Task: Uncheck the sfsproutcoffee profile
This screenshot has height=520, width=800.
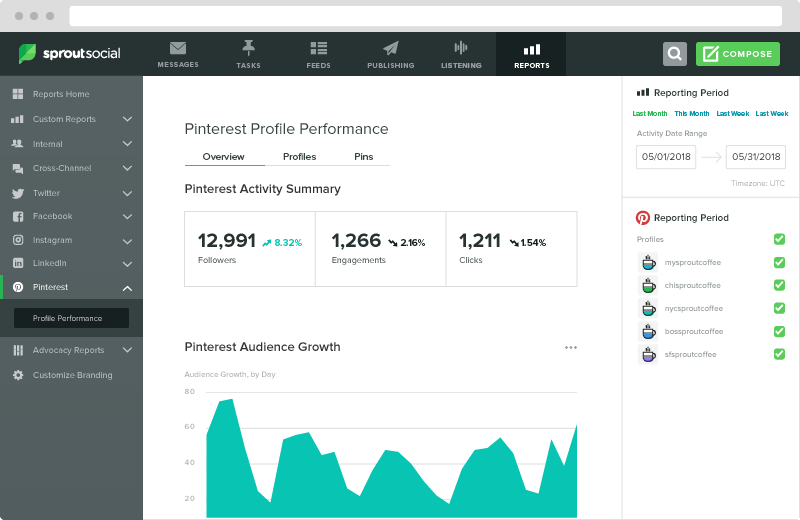Action: pyautogui.click(x=779, y=354)
